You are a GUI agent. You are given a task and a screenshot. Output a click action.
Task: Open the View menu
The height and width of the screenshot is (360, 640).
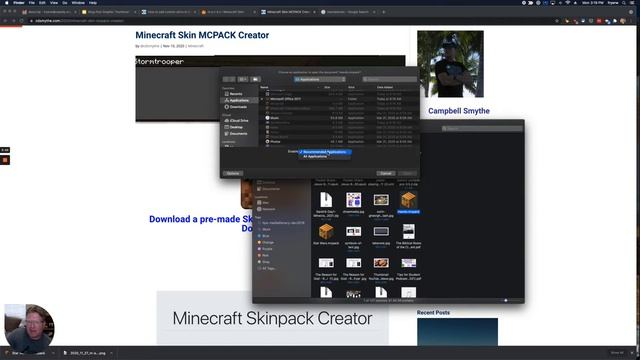click(x=53, y=3)
